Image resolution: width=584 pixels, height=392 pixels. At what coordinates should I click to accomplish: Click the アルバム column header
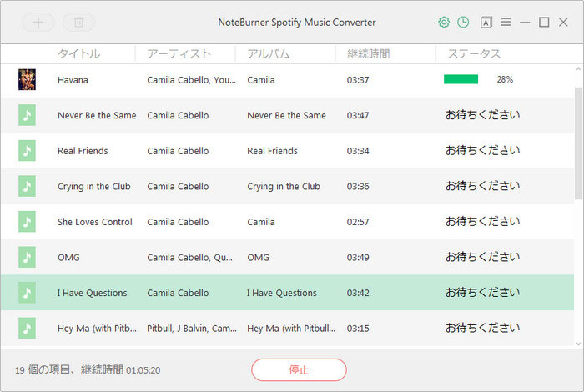pos(269,54)
